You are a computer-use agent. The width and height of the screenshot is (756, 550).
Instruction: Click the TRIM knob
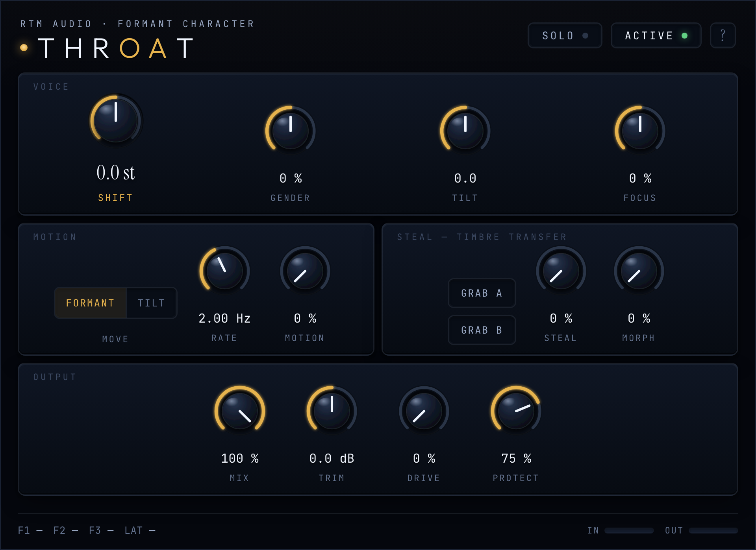coord(332,411)
